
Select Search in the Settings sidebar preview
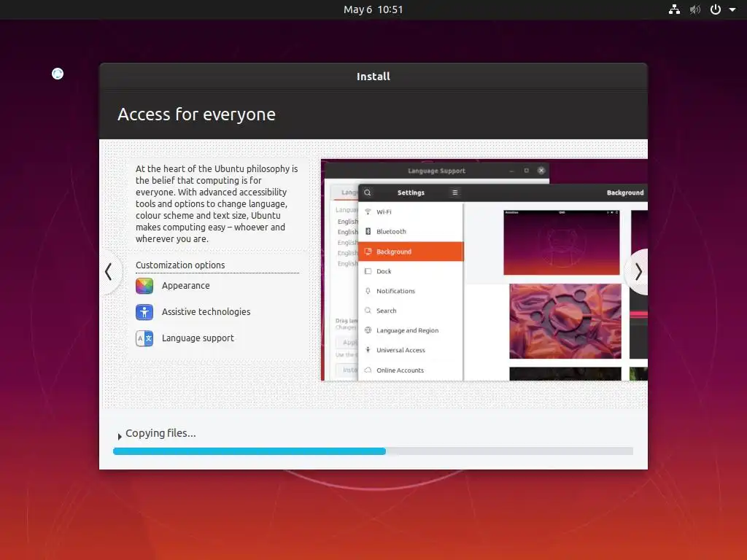(x=411, y=311)
